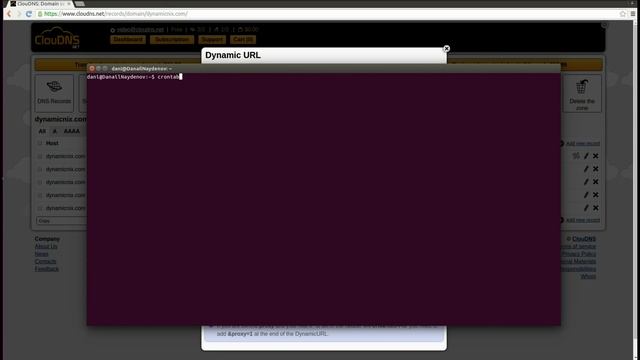Click the browser forward arrow
The height and width of the screenshot is (360, 640).
tap(18, 14)
